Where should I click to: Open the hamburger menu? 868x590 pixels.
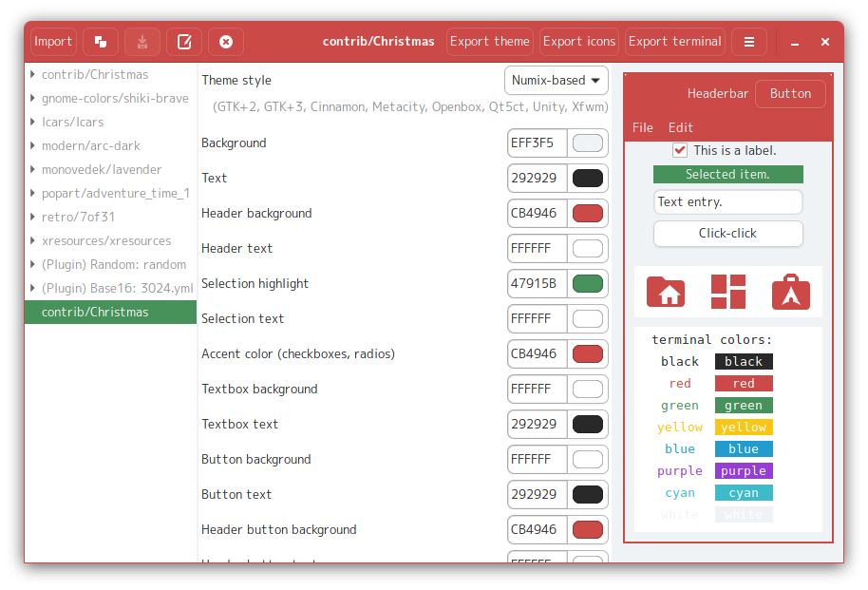pos(748,41)
